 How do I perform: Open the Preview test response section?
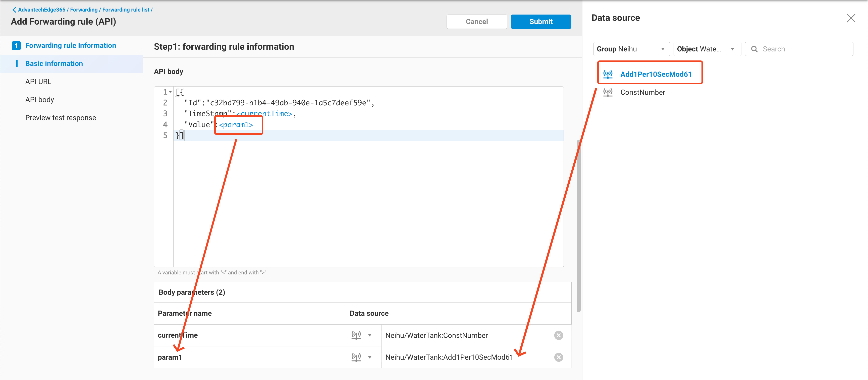tap(61, 117)
